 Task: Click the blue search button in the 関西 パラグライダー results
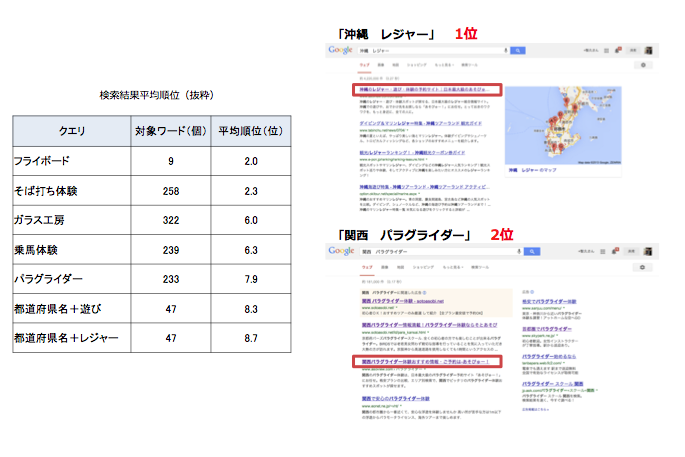pyautogui.click(x=531, y=252)
